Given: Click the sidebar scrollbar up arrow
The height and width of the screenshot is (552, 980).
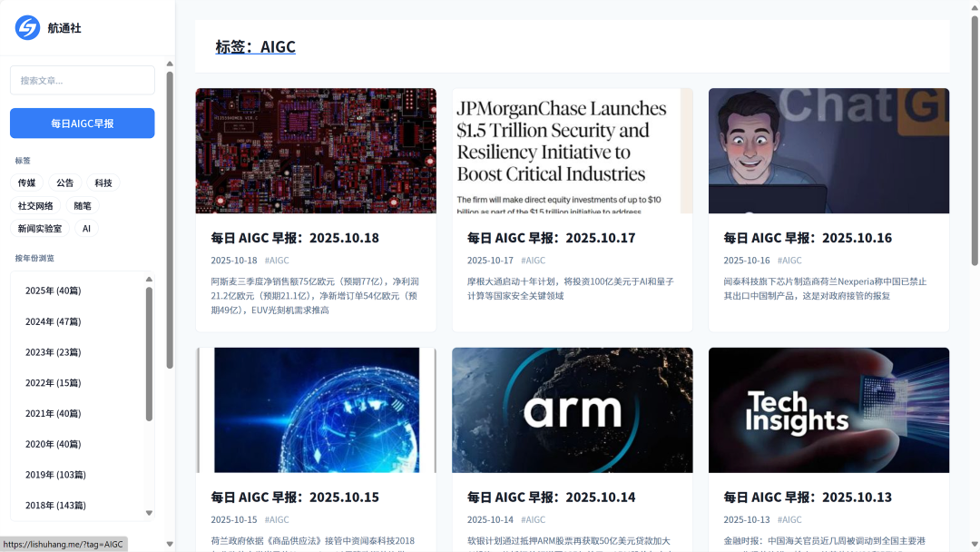Looking at the screenshot, I should [170, 64].
